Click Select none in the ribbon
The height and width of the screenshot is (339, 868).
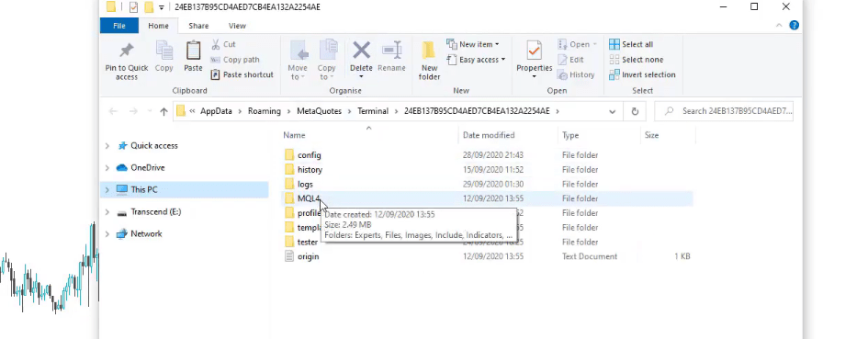click(636, 60)
